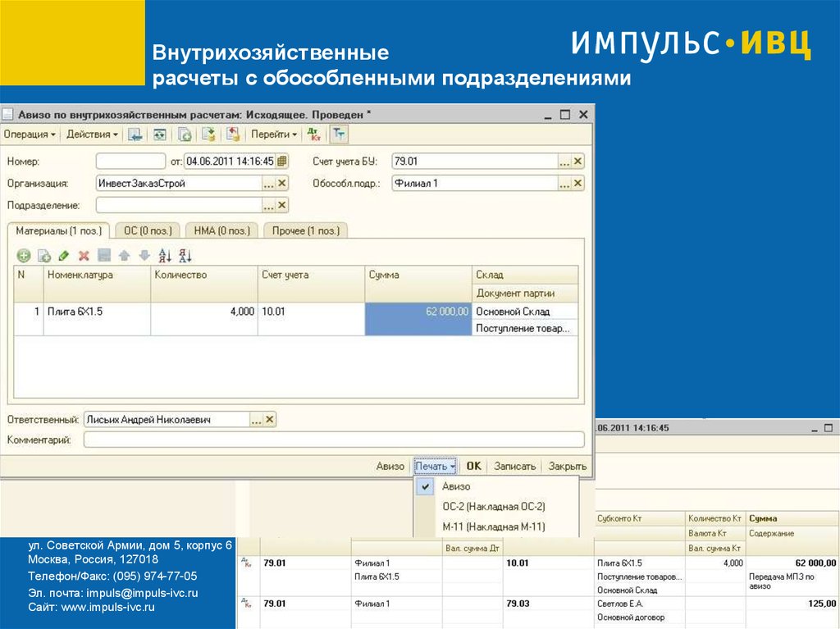Open the Действия dropdown menu
The image size is (840, 629).
click(92, 134)
